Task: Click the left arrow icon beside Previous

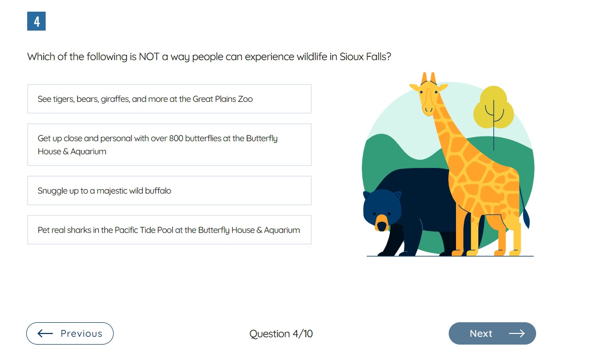Action: click(45, 333)
